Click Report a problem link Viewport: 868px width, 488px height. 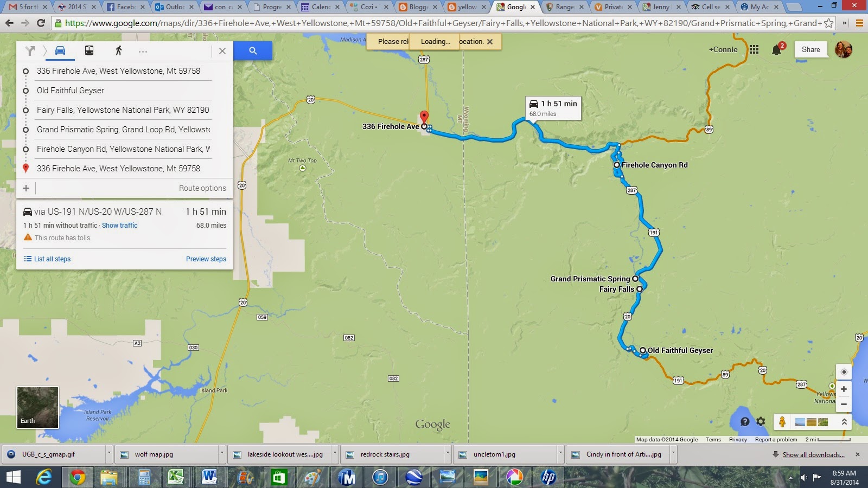tap(776, 440)
